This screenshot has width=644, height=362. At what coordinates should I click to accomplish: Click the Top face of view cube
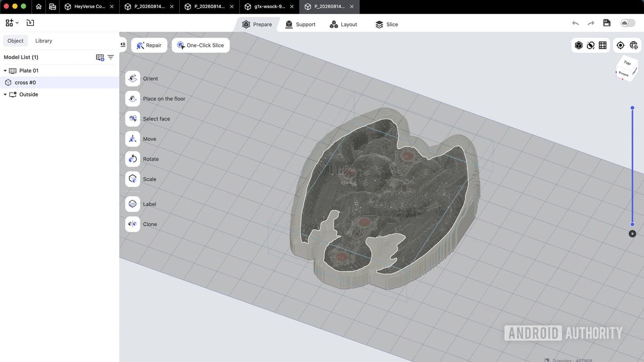click(627, 62)
